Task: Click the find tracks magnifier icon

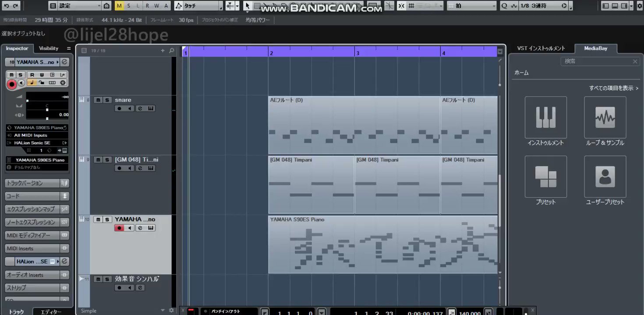Action: [171, 51]
